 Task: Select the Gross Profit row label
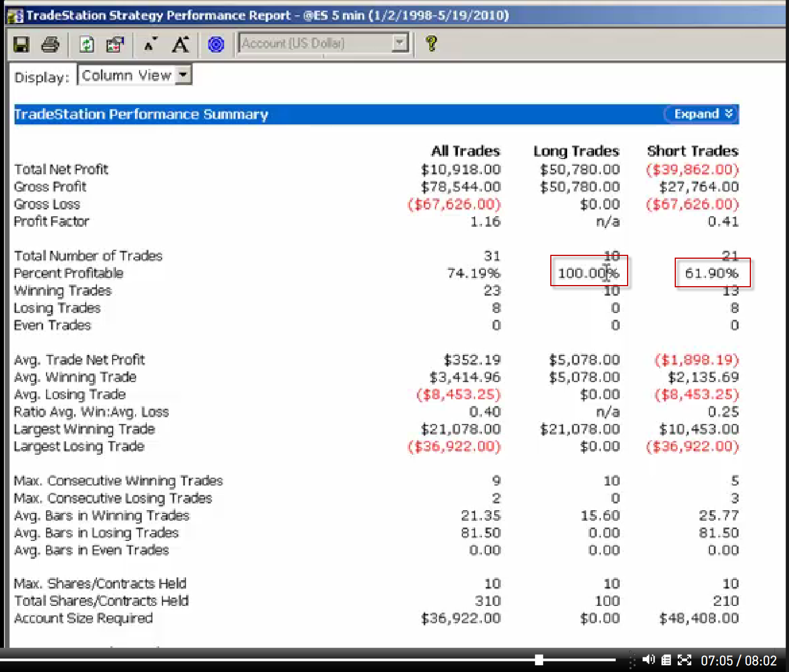pyautogui.click(x=50, y=186)
